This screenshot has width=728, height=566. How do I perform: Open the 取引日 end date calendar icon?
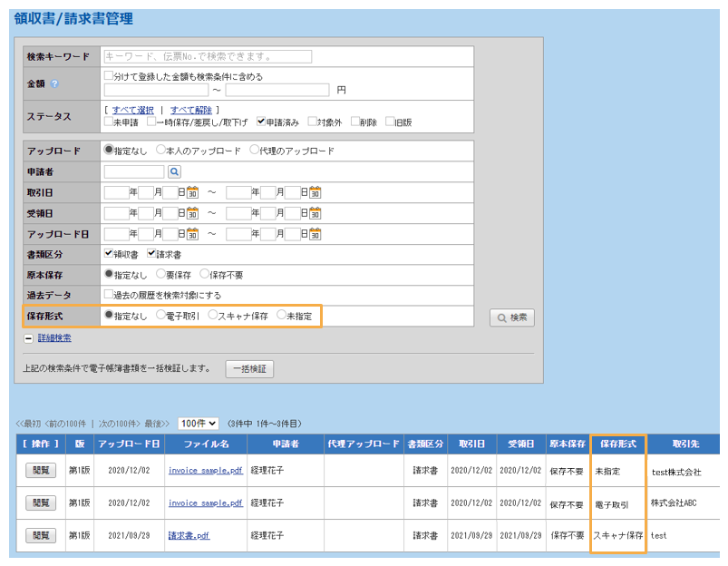[315, 192]
